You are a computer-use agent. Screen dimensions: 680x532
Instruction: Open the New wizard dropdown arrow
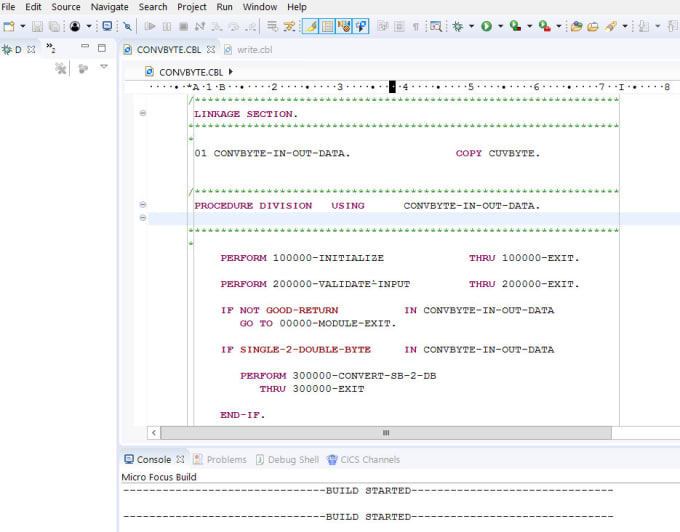point(23,26)
